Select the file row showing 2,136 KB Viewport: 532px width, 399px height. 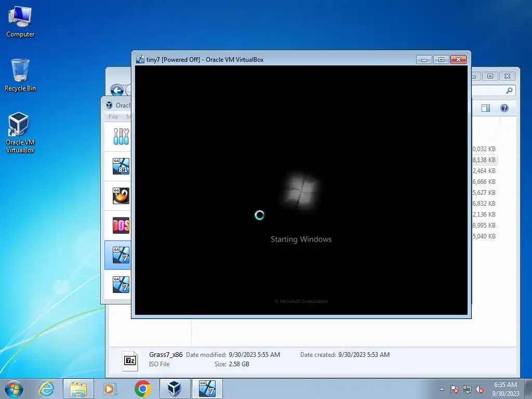pyautogui.click(x=484, y=215)
